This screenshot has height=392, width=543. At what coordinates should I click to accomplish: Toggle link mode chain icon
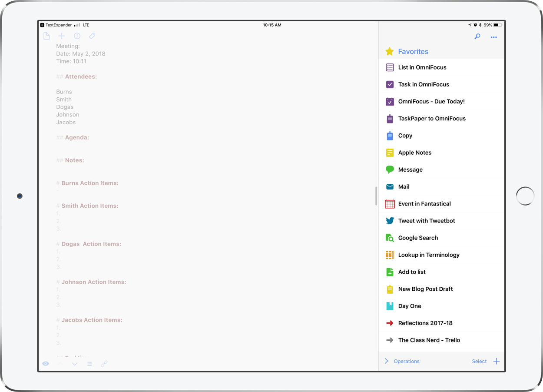(x=104, y=364)
